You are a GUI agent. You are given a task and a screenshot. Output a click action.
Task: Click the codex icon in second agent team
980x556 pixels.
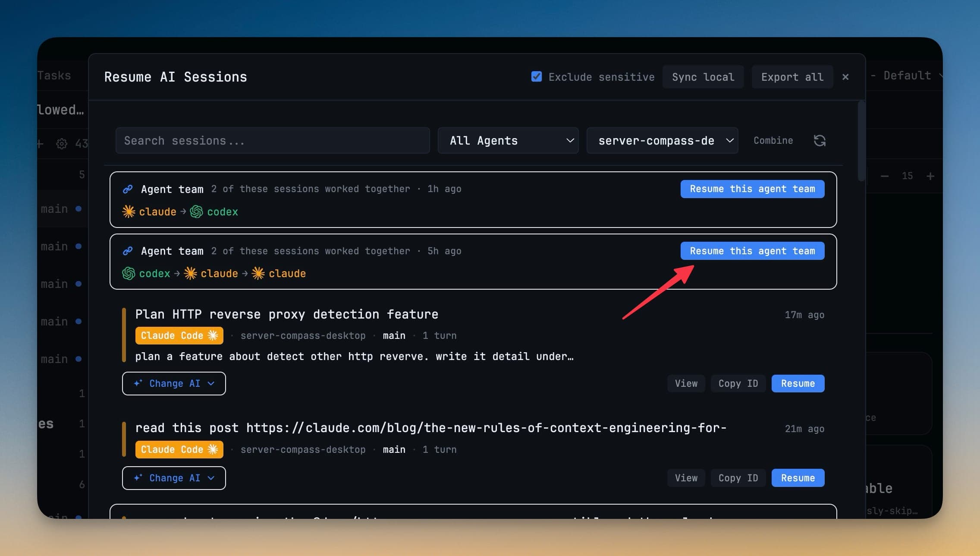129,273
